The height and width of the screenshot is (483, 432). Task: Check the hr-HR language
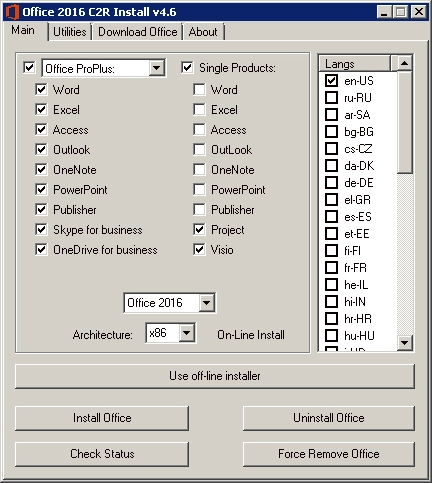tap(331, 319)
